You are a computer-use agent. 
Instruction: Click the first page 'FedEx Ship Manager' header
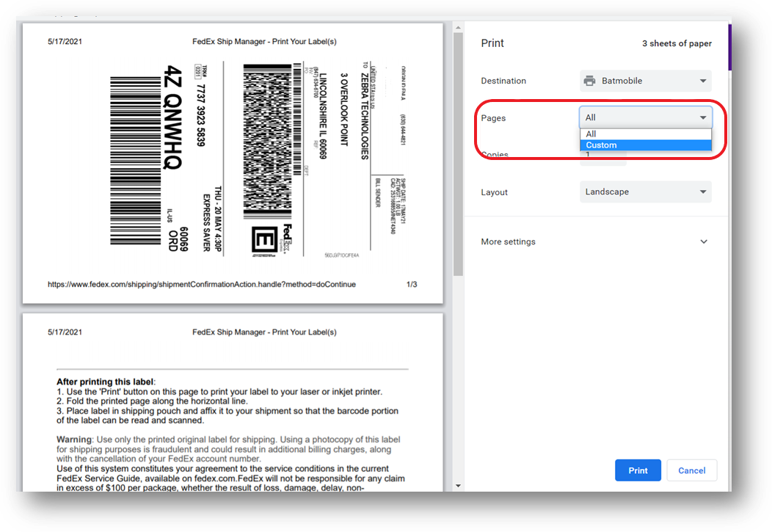pos(264,42)
